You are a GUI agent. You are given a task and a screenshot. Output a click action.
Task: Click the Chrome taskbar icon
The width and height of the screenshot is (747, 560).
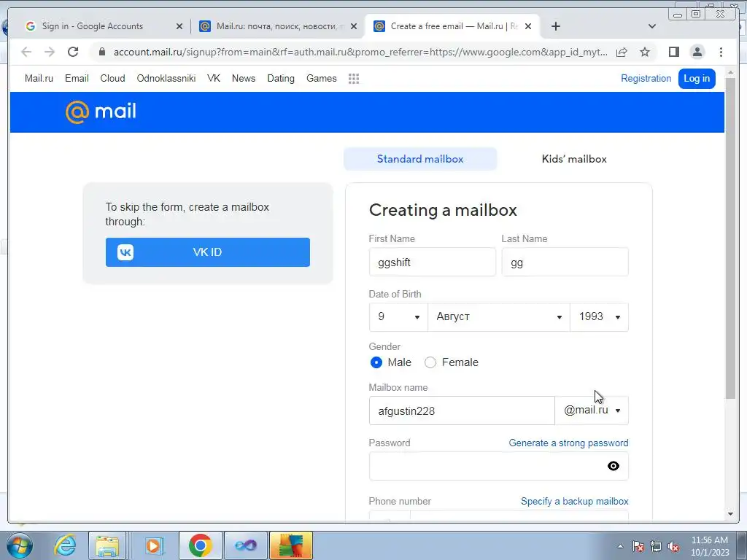click(200, 545)
